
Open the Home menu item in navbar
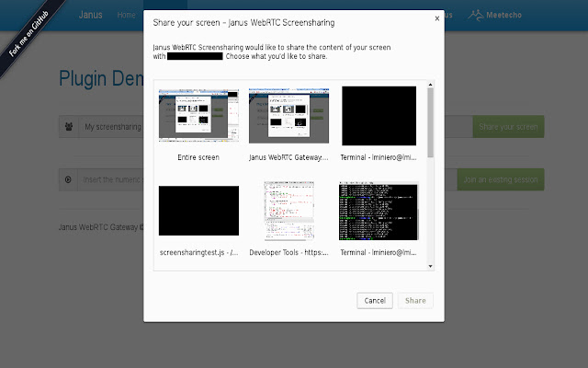pos(126,15)
